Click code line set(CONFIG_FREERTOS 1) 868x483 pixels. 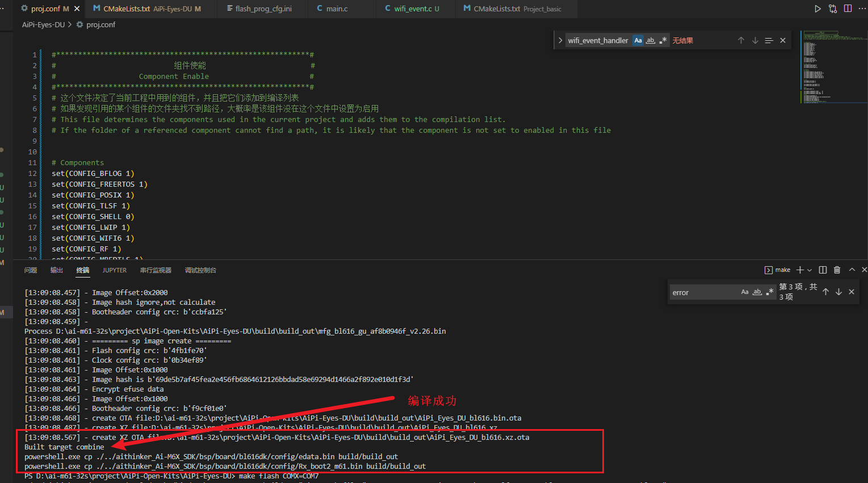pyautogui.click(x=99, y=184)
